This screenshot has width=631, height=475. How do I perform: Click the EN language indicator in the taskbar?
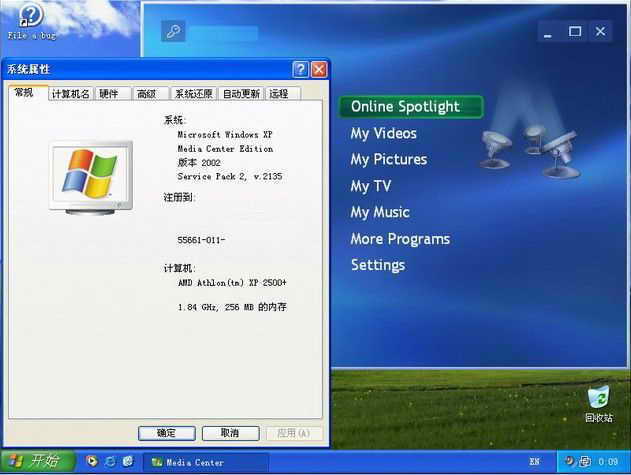pos(534,462)
